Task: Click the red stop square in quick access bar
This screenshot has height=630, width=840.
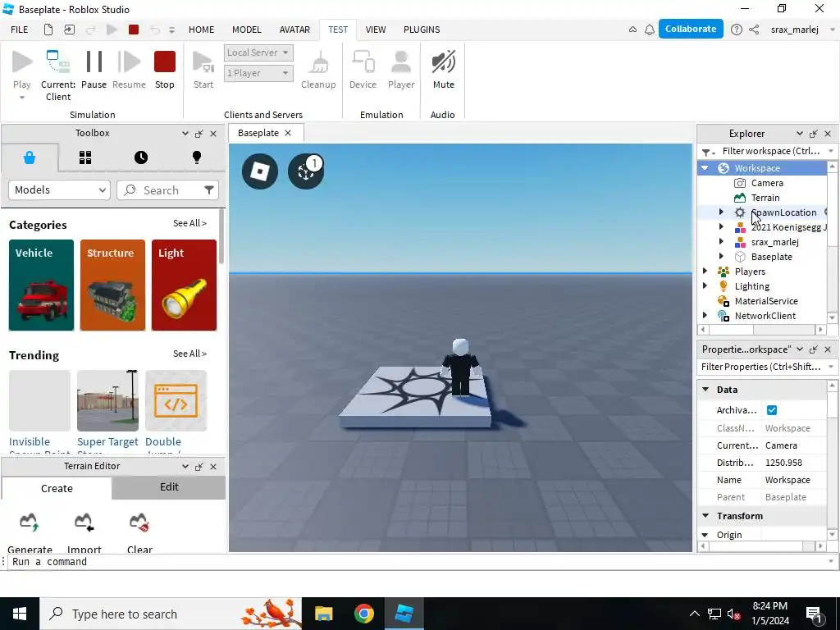Action: pyautogui.click(x=134, y=30)
